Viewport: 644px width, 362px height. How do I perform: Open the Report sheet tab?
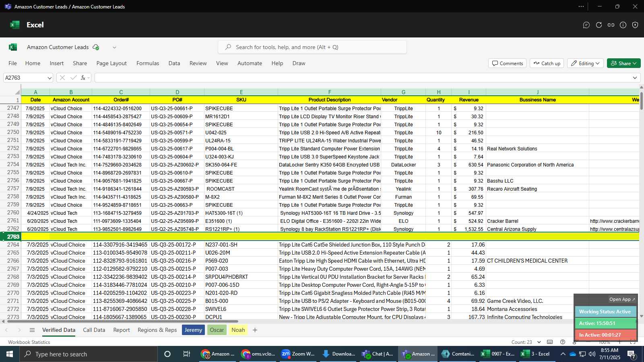click(122, 330)
